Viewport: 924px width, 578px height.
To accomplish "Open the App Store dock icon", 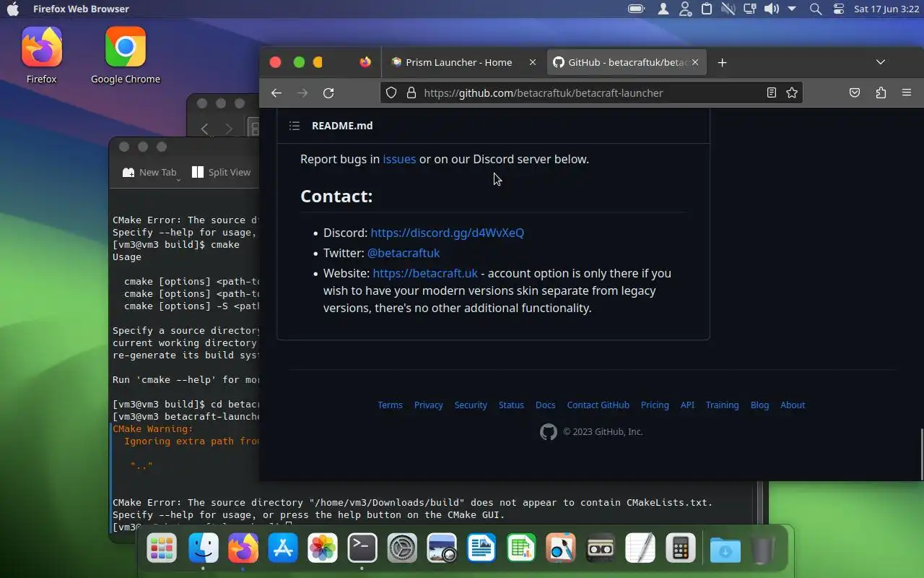I will pyautogui.click(x=283, y=548).
